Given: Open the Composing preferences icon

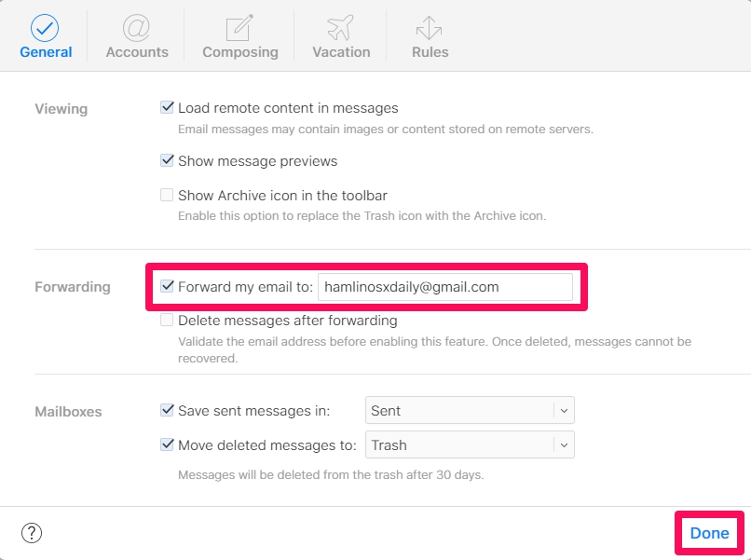Looking at the screenshot, I should [239, 27].
